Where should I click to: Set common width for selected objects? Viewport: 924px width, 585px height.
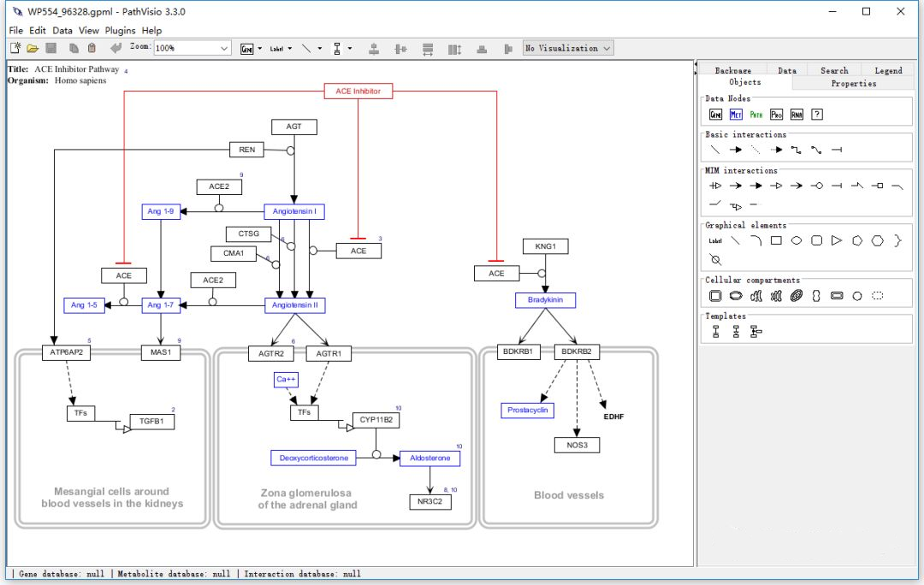[428, 49]
